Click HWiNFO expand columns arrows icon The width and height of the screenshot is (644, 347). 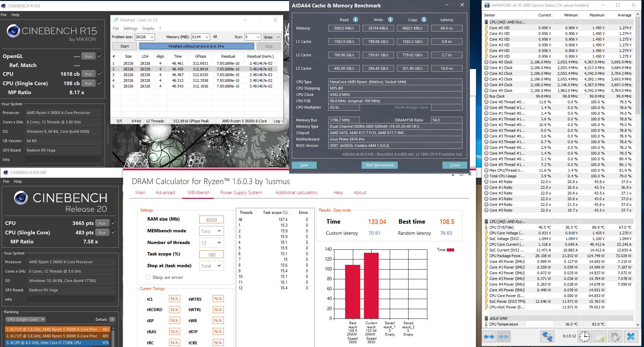(x=489, y=337)
